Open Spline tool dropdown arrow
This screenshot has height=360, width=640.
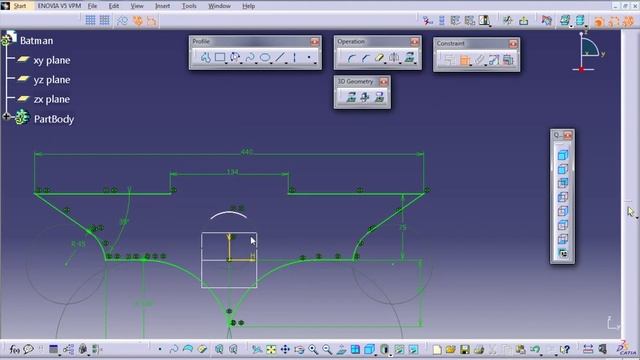click(256, 63)
